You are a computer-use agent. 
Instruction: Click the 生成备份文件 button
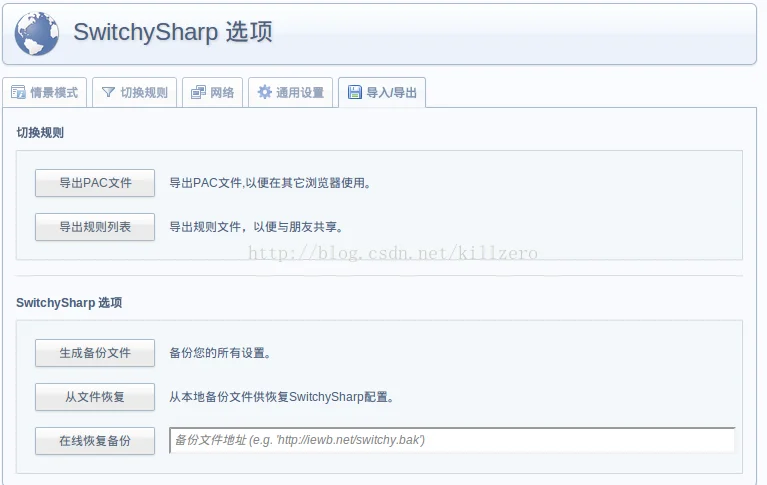pos(95,353)
